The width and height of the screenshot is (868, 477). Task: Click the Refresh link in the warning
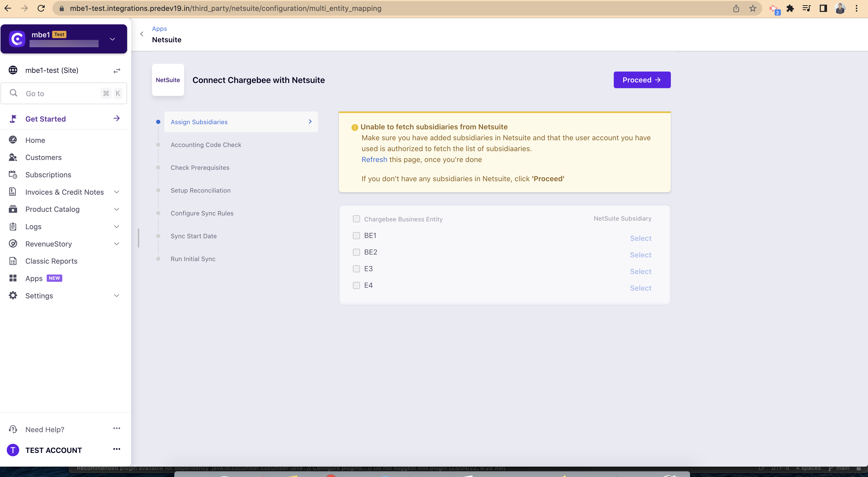[x=374, y=159]
